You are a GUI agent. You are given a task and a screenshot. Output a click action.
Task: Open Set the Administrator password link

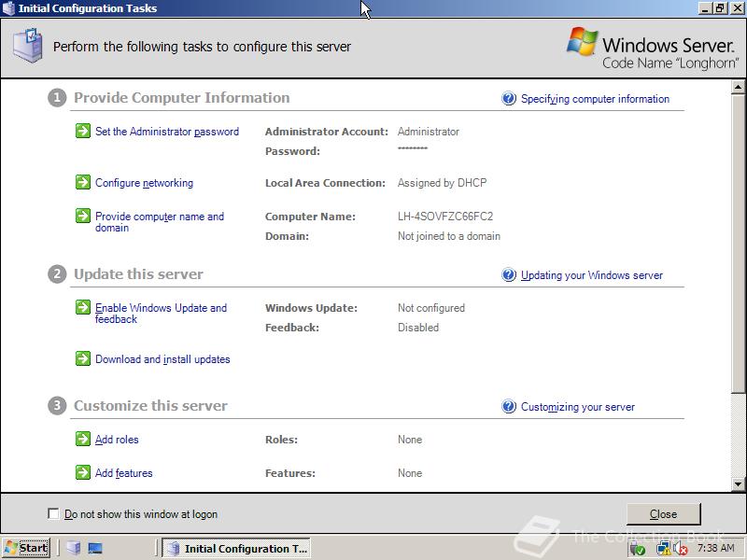pyautogui.click(x=167, y=132)
